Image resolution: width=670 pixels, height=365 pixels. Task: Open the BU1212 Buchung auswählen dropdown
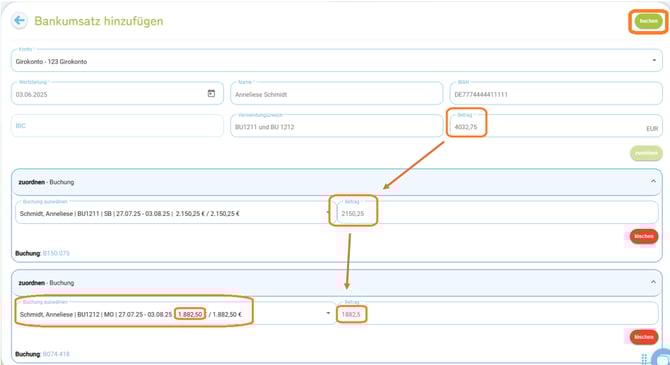tap(175, 314)
